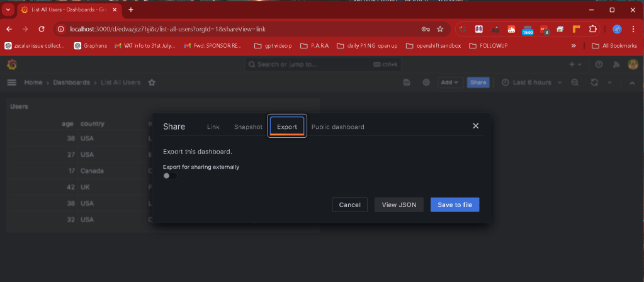Open the saved passwords key icon
The image size is (644, 282).
426,29
